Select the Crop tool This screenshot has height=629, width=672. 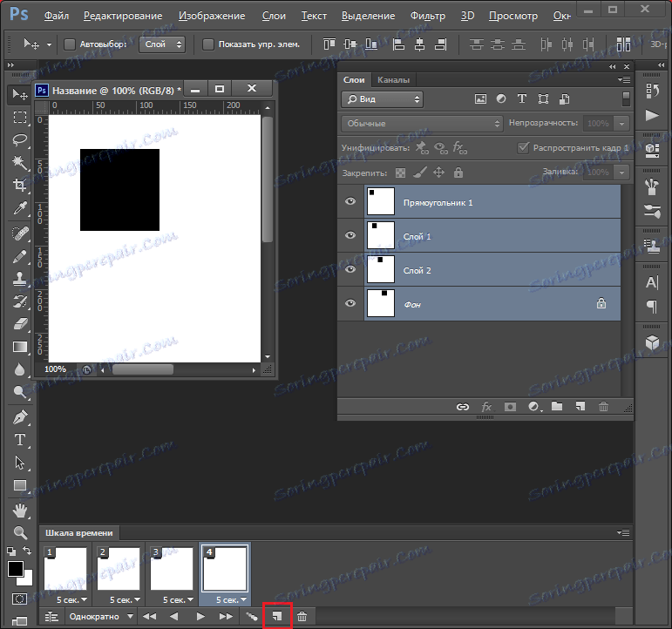click(x=19, y=185)
